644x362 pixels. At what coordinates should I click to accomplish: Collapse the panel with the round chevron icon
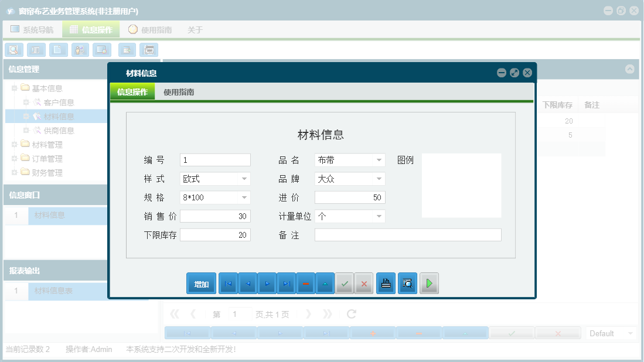pos(629,69)
